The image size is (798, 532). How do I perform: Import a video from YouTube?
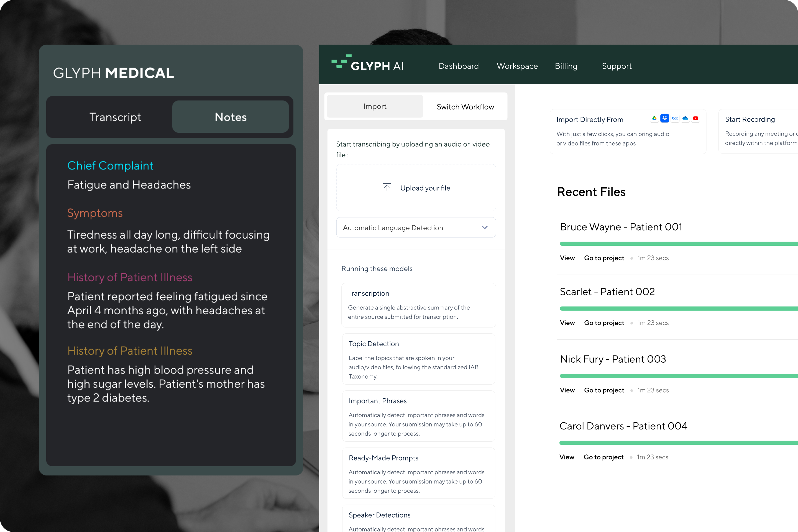point(695,118)
